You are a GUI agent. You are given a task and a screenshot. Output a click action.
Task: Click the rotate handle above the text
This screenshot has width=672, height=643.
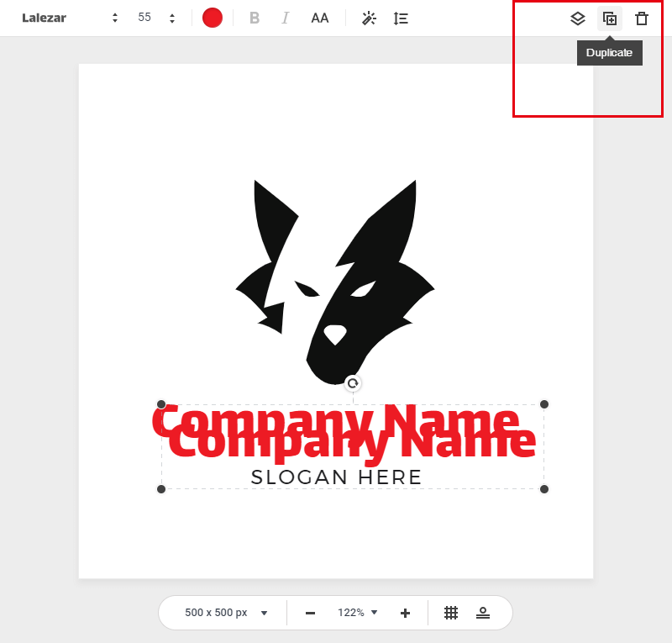point(353,383)
